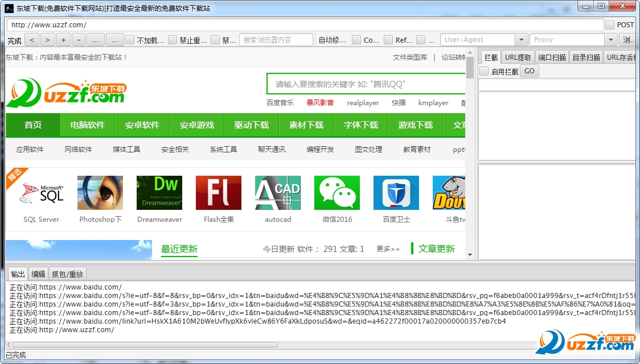This screenshot has width=640, height=364.
Task: Click the 暴风影音 hot keyword link
Action: pyautogui.click(x=320, y=103)
